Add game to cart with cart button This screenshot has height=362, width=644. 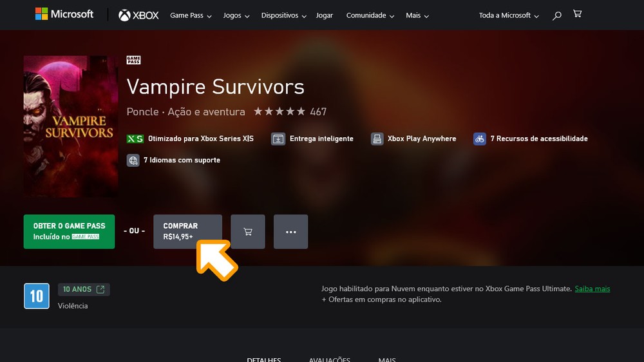click(x=248, y=232)
